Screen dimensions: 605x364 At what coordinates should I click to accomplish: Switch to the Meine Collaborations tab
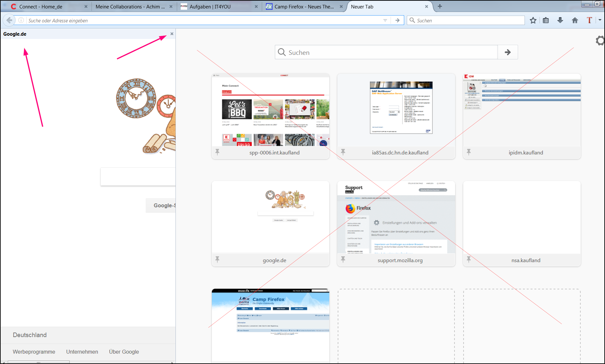tap(133, 6)
